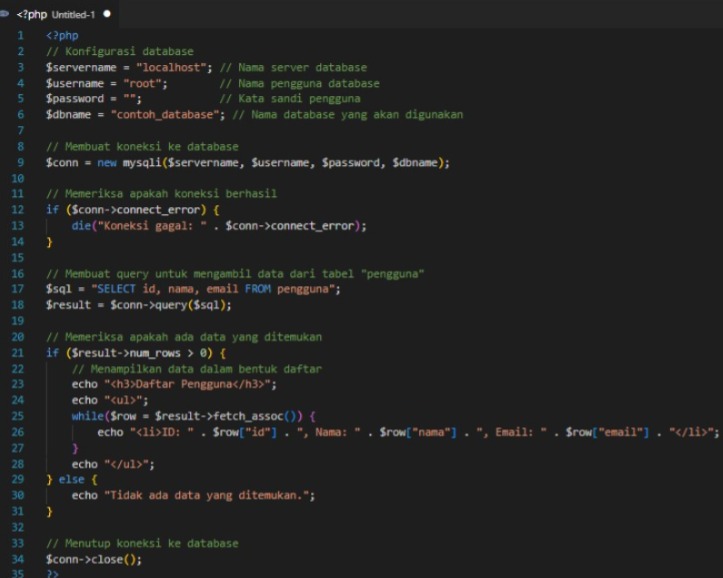Click the closing brace on line 14
Viewport: 723px width, 578px height.
click(x=49, y=242)
